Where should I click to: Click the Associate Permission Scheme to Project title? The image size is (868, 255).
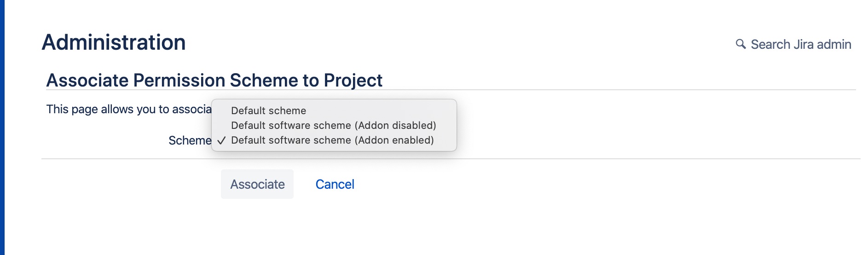click(214, 80)
